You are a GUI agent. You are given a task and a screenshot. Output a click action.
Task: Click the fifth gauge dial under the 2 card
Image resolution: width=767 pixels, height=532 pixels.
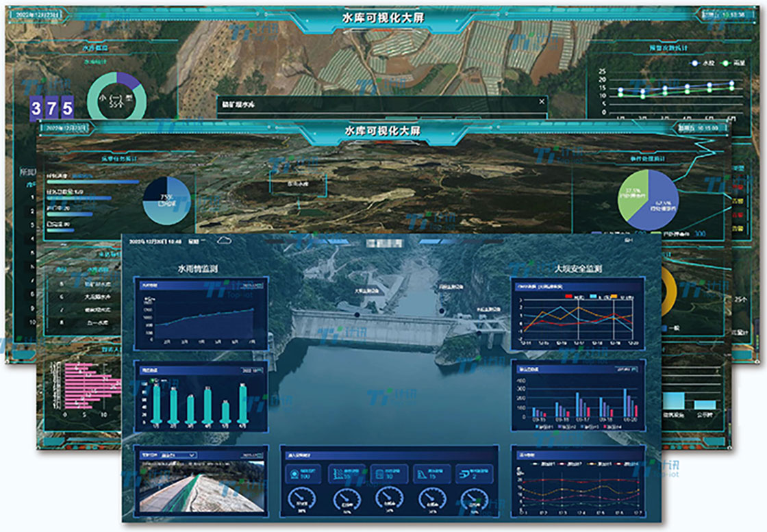474,501
